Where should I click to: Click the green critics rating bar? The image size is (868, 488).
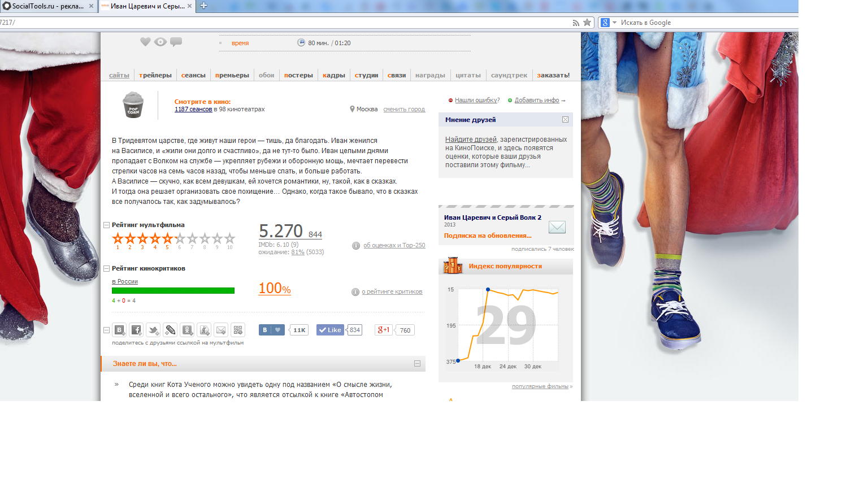point(173,291)
